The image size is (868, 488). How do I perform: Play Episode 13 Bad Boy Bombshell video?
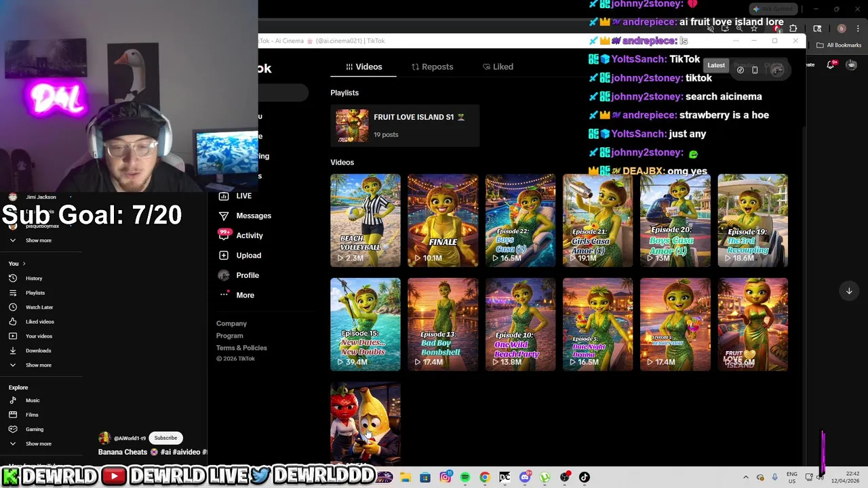coord(443,324)
